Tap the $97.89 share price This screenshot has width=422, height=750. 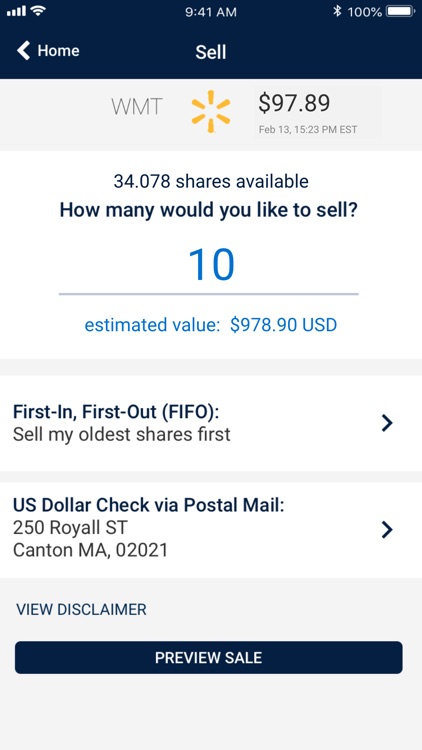[294, 103]
